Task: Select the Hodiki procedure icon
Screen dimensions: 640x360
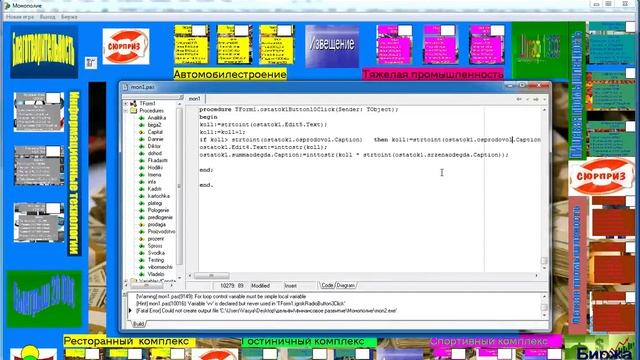Action: (142, 168)
